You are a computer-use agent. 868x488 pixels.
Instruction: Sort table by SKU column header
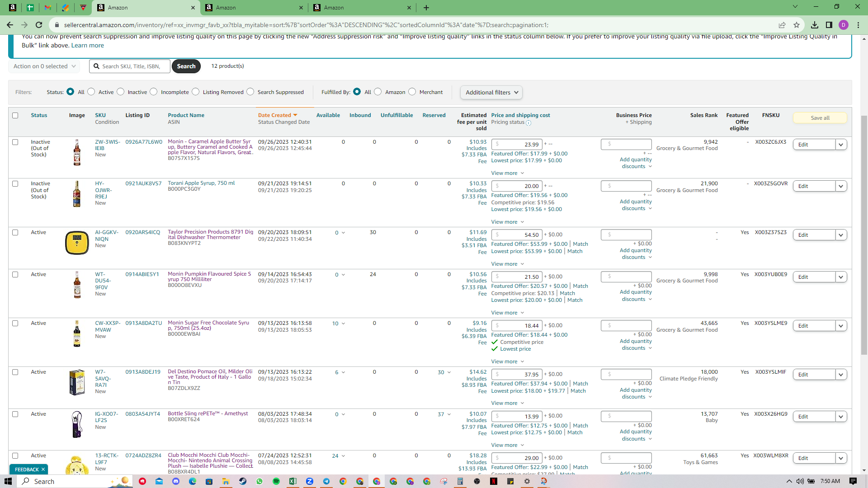100,115
